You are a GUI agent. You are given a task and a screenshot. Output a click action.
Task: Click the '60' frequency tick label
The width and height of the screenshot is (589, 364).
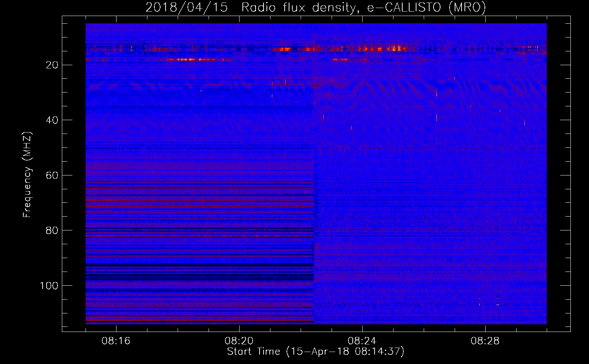coord(52,175)
